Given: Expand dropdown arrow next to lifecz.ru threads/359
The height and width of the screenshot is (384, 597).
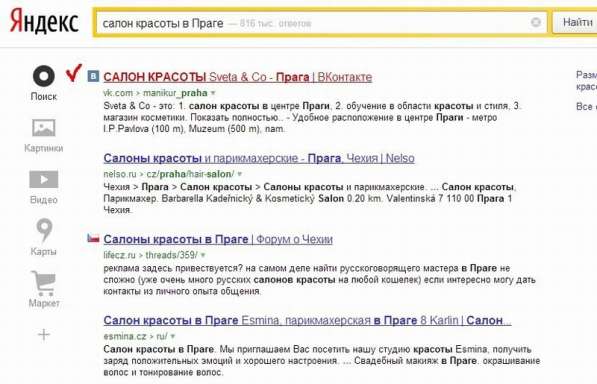Looking at the screenshot, I should [x=203, y=255].
